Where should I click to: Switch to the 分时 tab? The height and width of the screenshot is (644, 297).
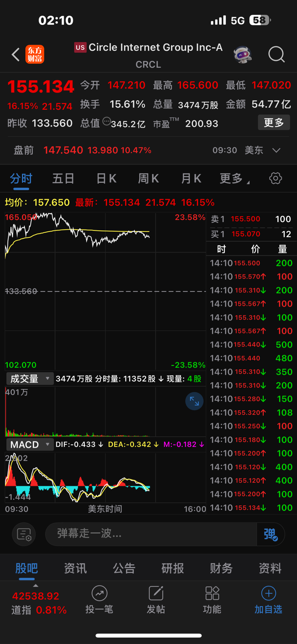(21, 179)
